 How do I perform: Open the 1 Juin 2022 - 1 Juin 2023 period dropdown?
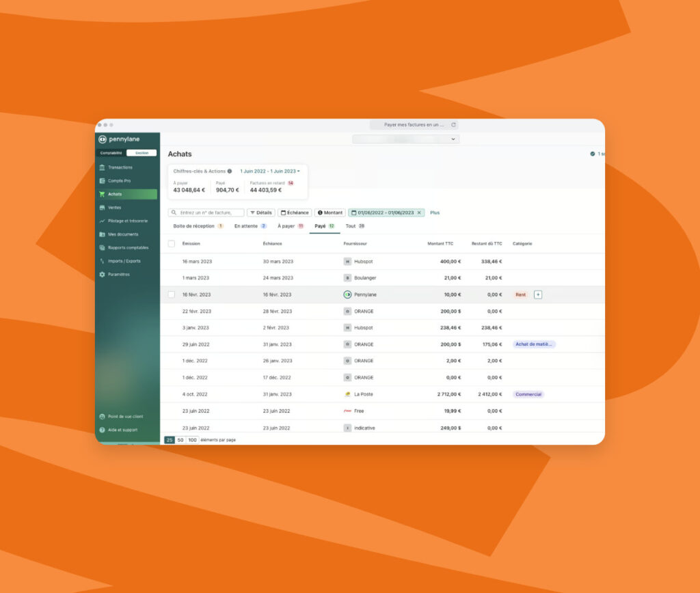click(270, 171)
